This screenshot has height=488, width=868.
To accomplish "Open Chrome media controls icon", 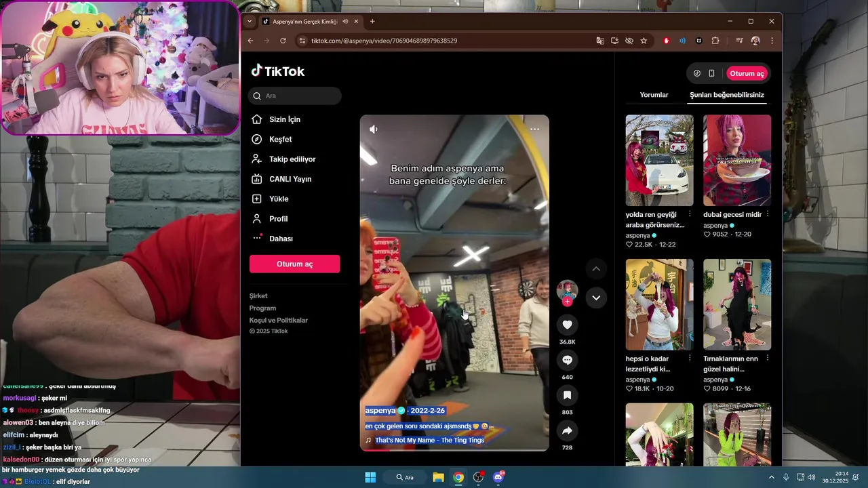I will coord(739,41).
